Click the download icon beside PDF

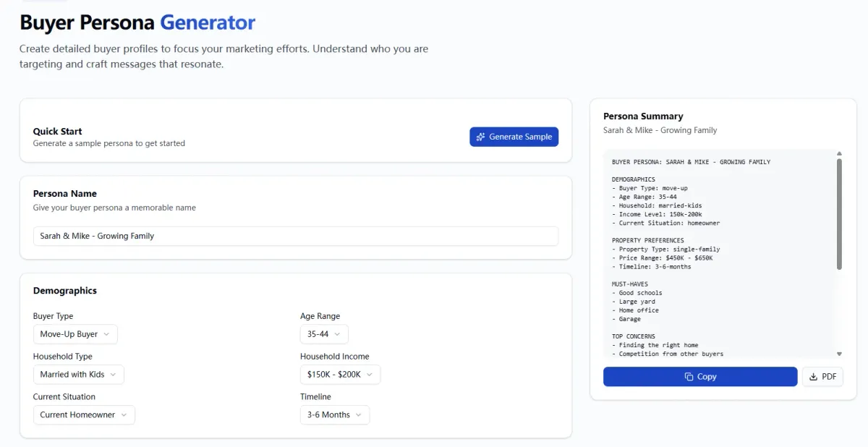pyautogui.click(x=813, y=377)
